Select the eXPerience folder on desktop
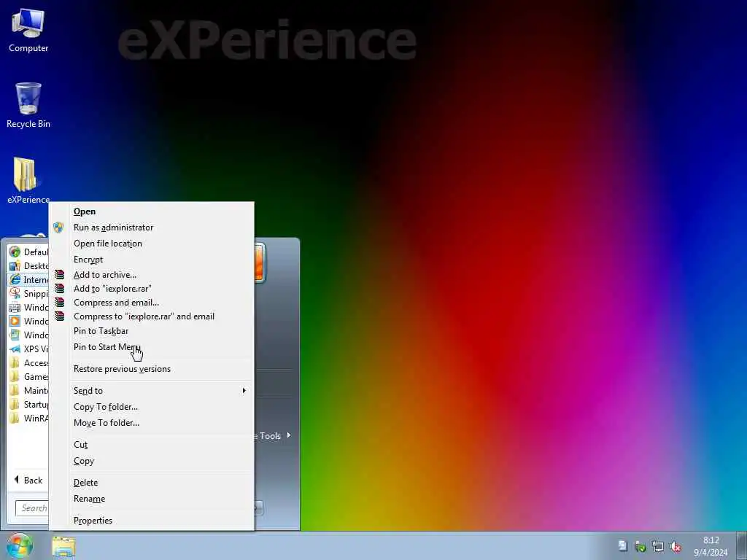747x560 pixels. click(x=28, y=181)
